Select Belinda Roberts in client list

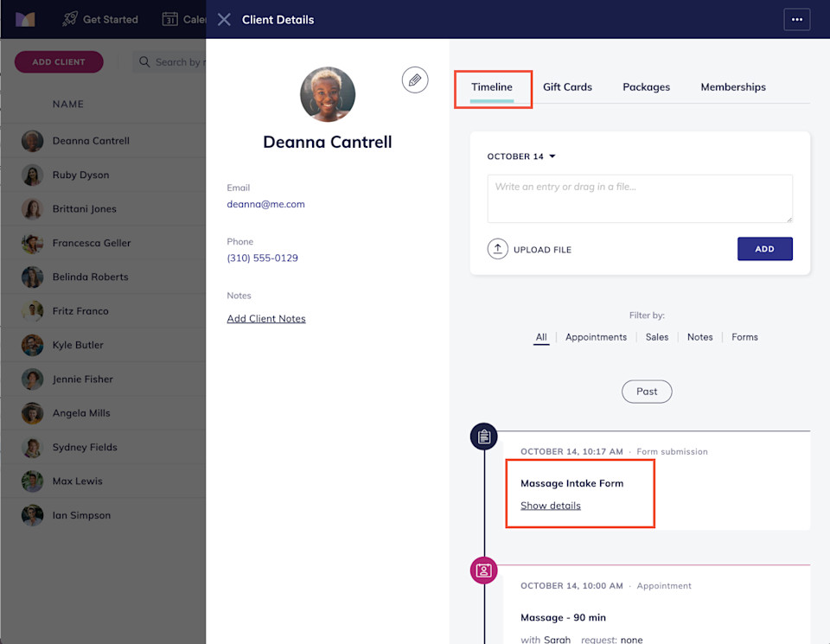103,277
